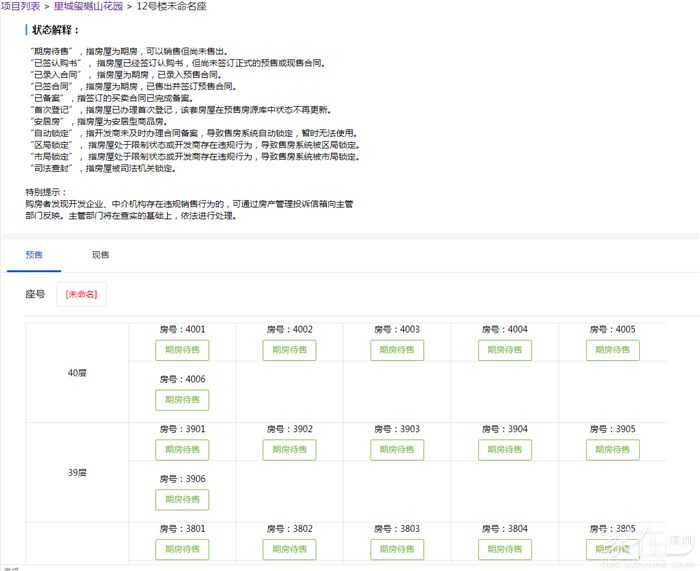The image size is (700, 571).
Task: Select 期房待售 for room 4003
Action: pos(397,350)
